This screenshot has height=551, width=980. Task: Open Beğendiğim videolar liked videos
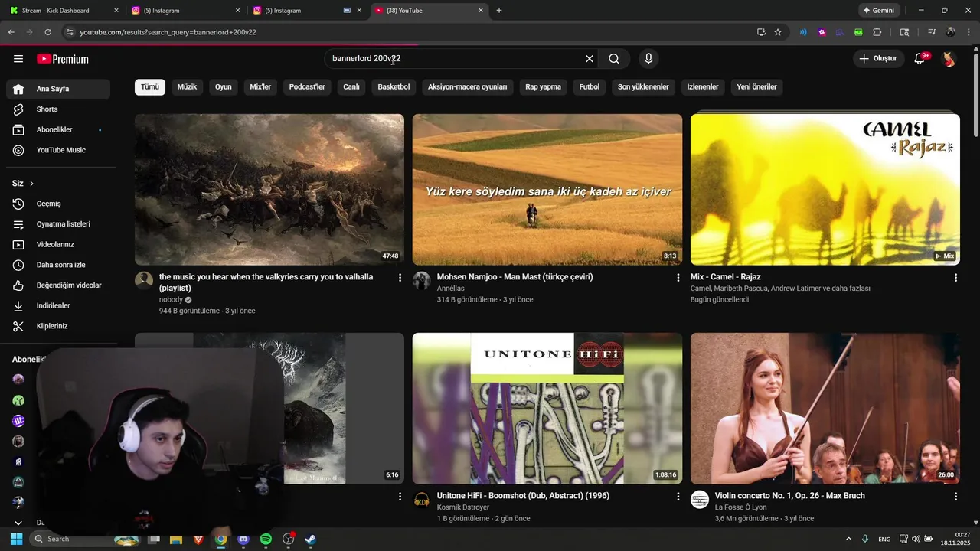click(58, 285)
